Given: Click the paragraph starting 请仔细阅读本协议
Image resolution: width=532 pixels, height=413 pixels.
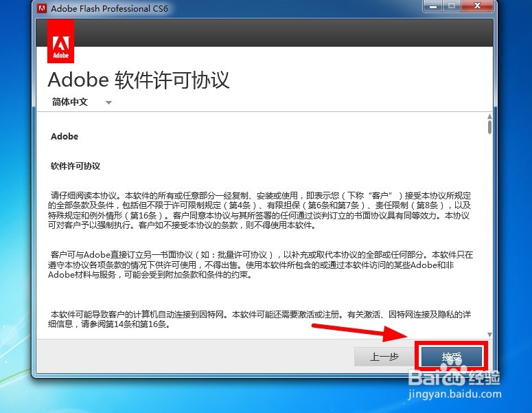Looking at the screenshot, I should click(259, 210).
